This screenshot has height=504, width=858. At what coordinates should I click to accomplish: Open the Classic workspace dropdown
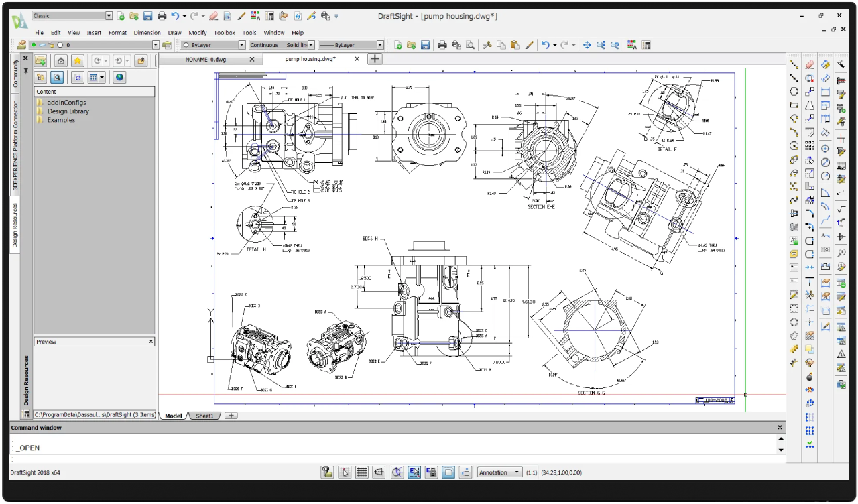tap(110, 15)
